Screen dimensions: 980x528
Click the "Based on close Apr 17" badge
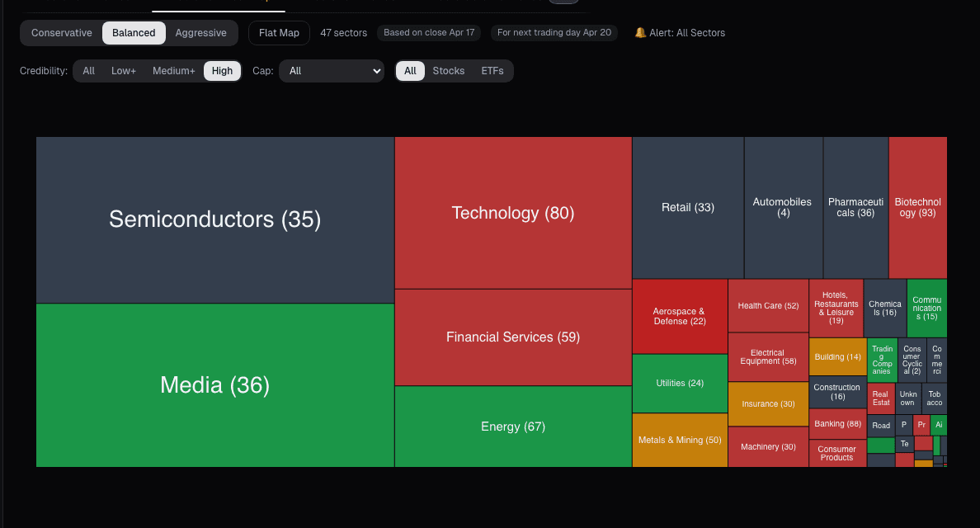tap(428, 33)
